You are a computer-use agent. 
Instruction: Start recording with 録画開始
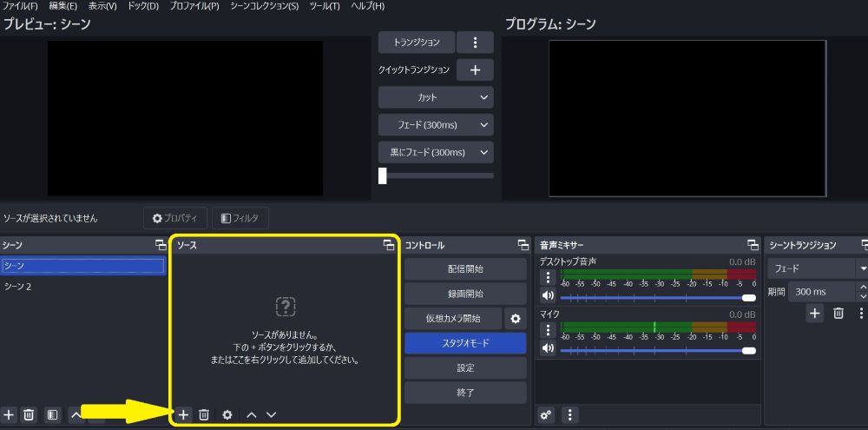click(465, 294)
